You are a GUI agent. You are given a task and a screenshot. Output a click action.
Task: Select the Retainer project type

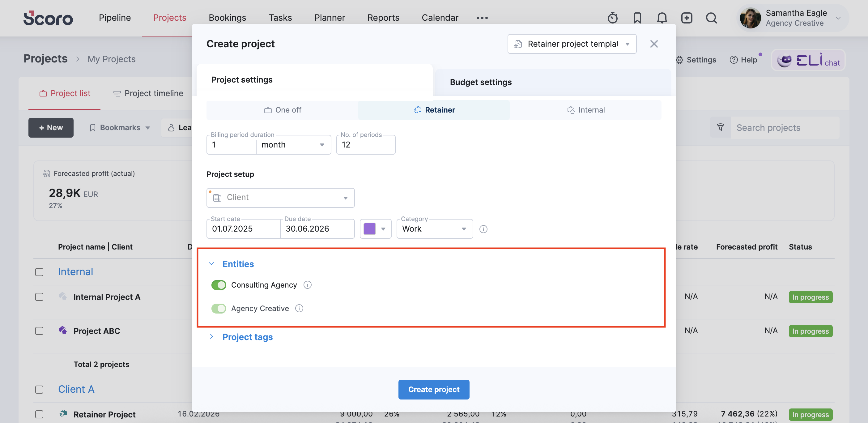(434, 110)
